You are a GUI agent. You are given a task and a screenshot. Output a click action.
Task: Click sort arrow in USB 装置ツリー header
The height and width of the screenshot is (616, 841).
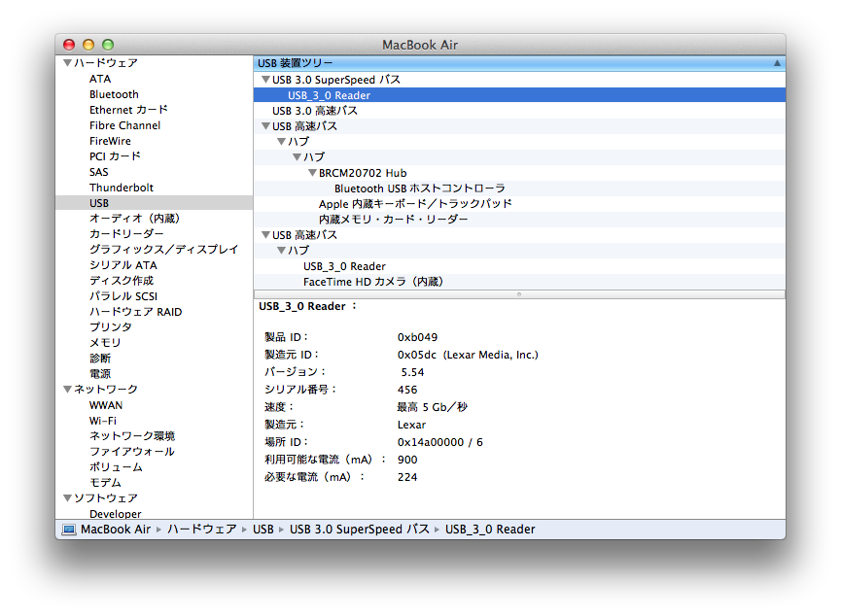click(x=777, y=63)
